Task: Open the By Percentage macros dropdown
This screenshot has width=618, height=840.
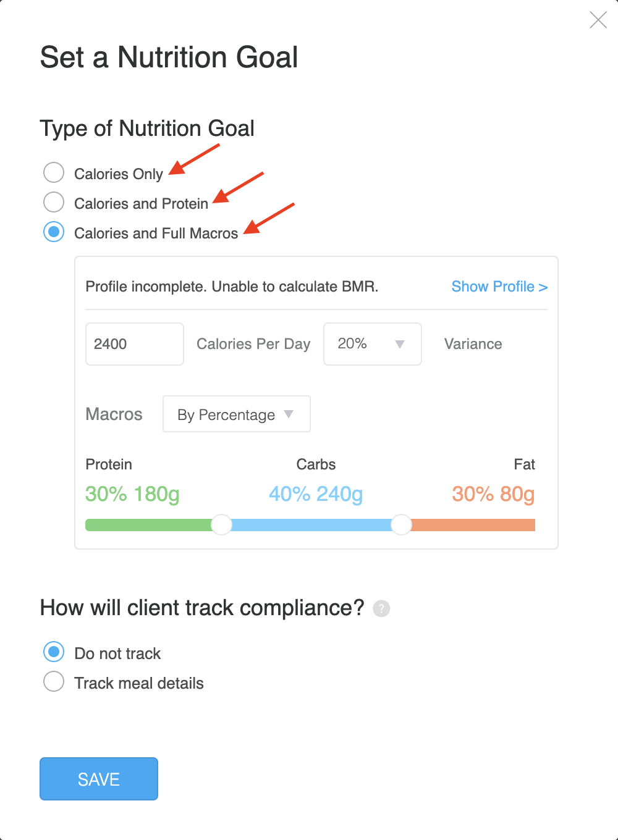Action: pos(237,414)
